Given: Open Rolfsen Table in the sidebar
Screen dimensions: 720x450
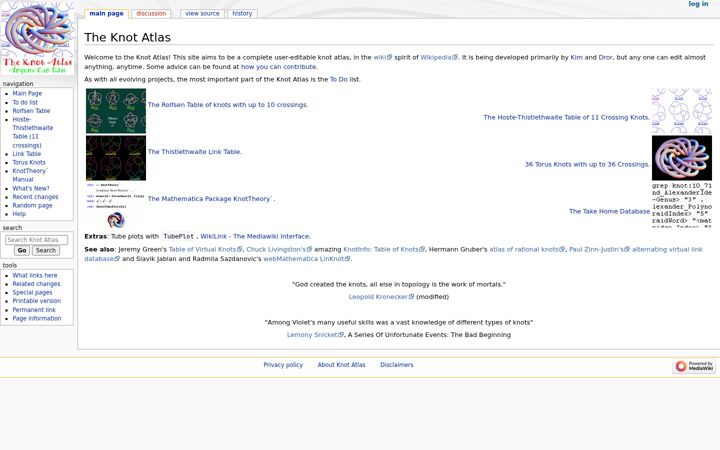Looking at the screenshot, I should coord(31,111).
